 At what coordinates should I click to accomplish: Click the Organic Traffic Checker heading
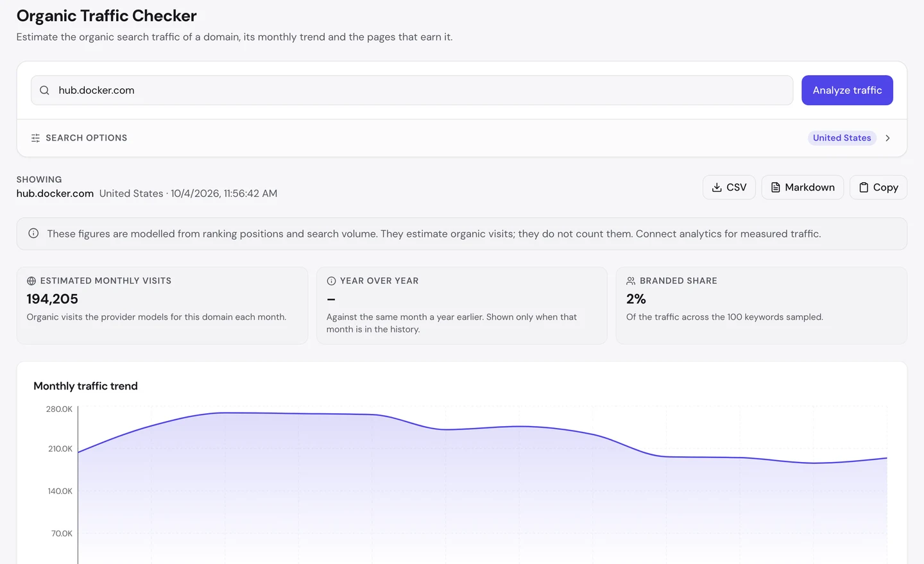107,15
